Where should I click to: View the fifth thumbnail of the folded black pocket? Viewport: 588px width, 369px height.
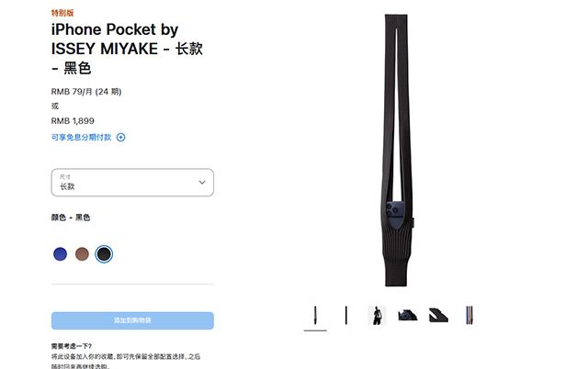(438, 316)
